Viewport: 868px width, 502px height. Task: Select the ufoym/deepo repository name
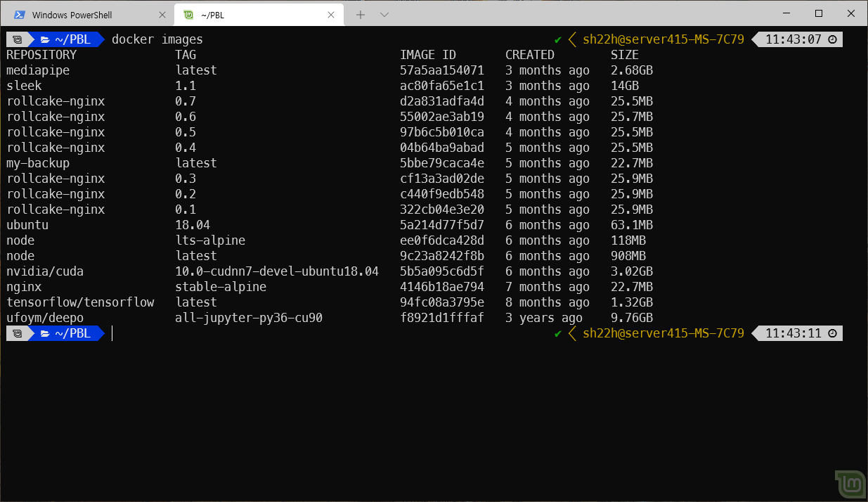click(45, 318)
